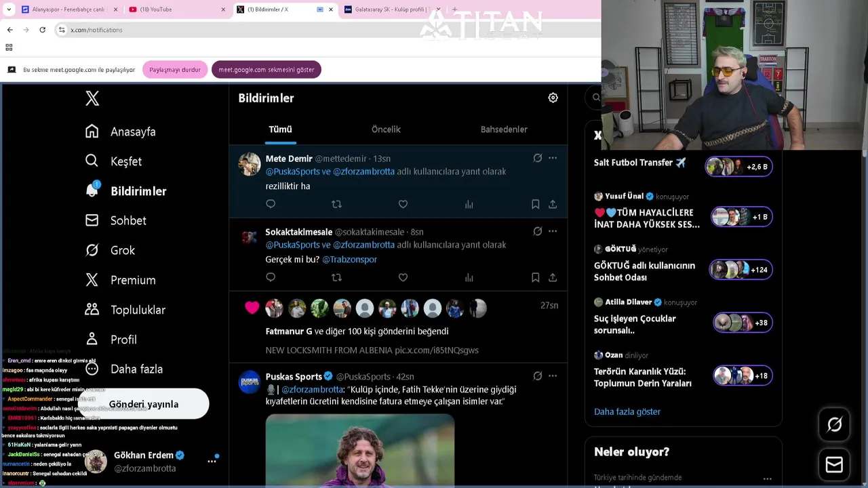Open browser tab search dropdown arrow
This screenshot has width=868, height=488.
pos(9,9)
